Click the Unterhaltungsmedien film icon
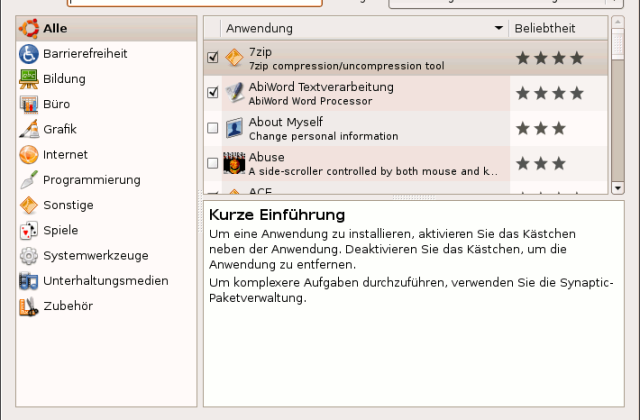The height and width of the screenshot is (420, 640). (x=29, y=281)
